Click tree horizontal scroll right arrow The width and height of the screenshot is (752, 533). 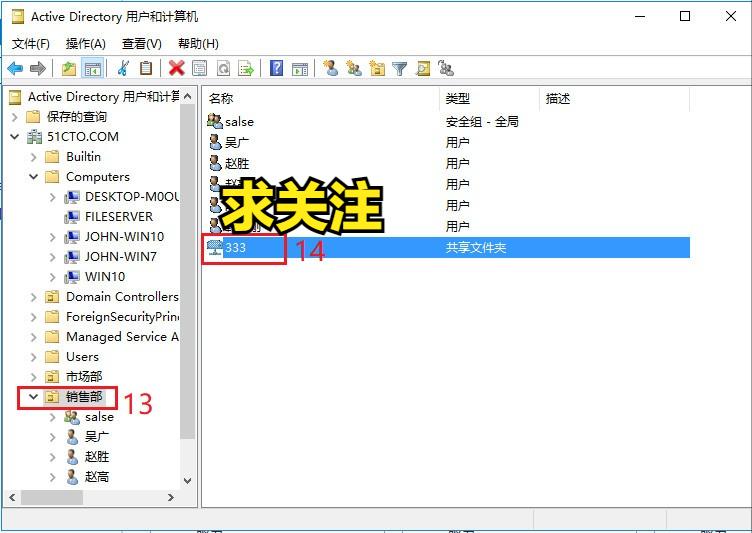click(x=171, y=497)
